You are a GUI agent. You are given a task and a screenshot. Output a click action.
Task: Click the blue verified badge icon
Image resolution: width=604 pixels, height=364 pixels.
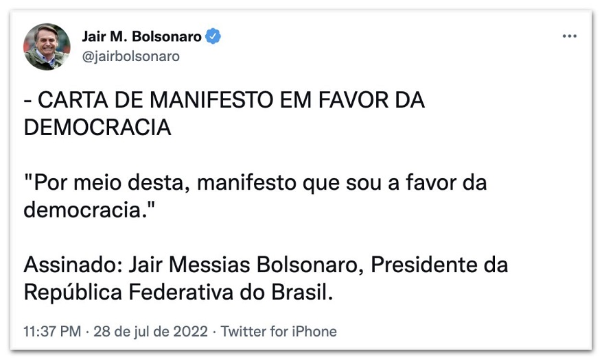215,36
